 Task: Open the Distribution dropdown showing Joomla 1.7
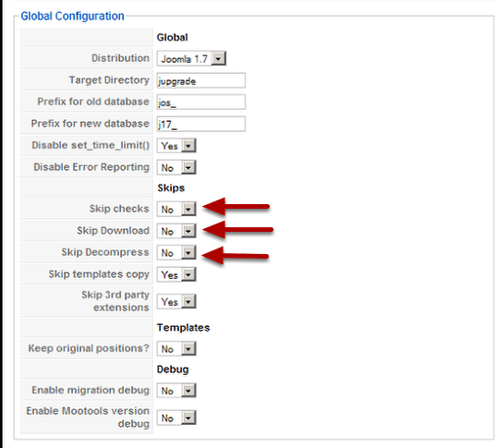coord(191,58)
